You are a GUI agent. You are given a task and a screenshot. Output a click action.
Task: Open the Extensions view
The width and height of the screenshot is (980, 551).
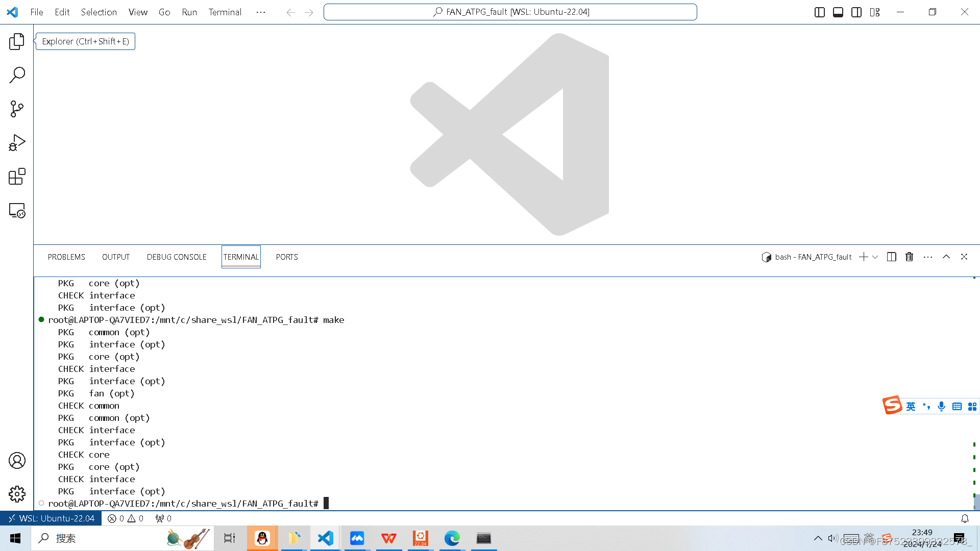[x=17, y=177]
